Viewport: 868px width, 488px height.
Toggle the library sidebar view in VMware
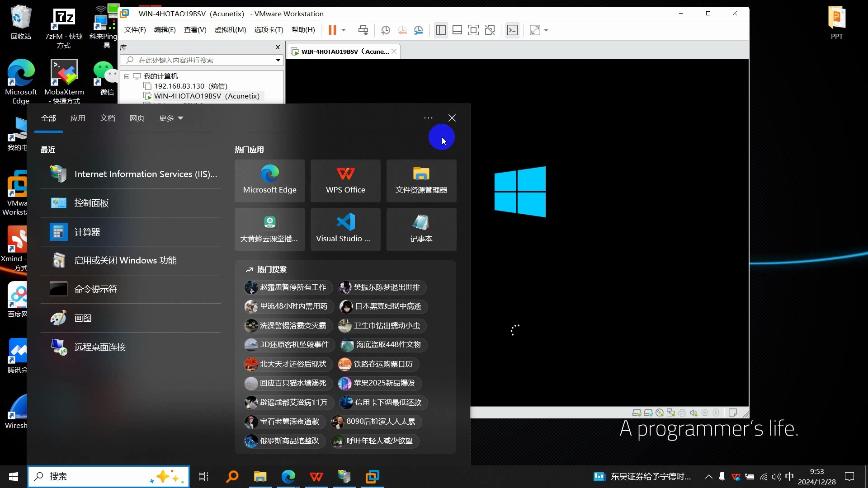[441, 30]
